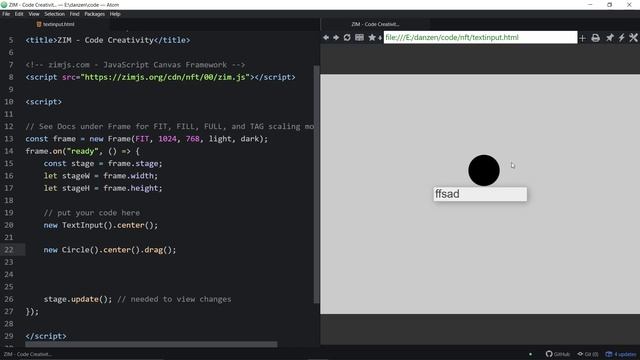Click the plus icon next to the URL bar
Viewport: 640px width, 360px height.
click(582, 38)
